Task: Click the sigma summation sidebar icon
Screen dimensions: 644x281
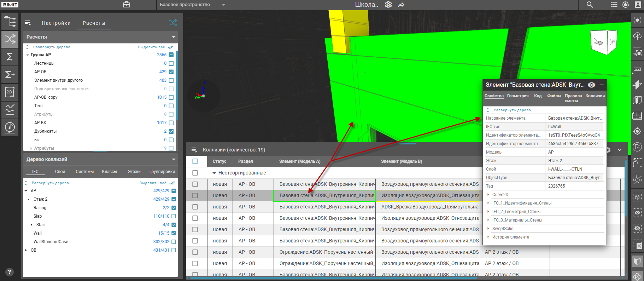Action: [10, 57]
